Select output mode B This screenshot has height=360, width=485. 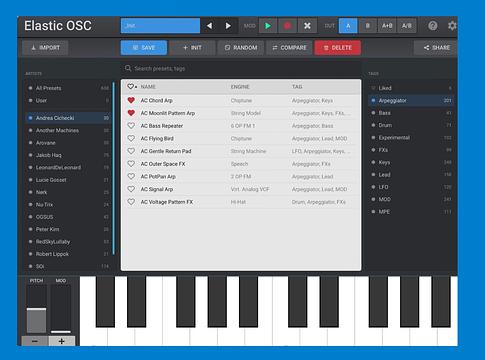click(x=367, y=26)
